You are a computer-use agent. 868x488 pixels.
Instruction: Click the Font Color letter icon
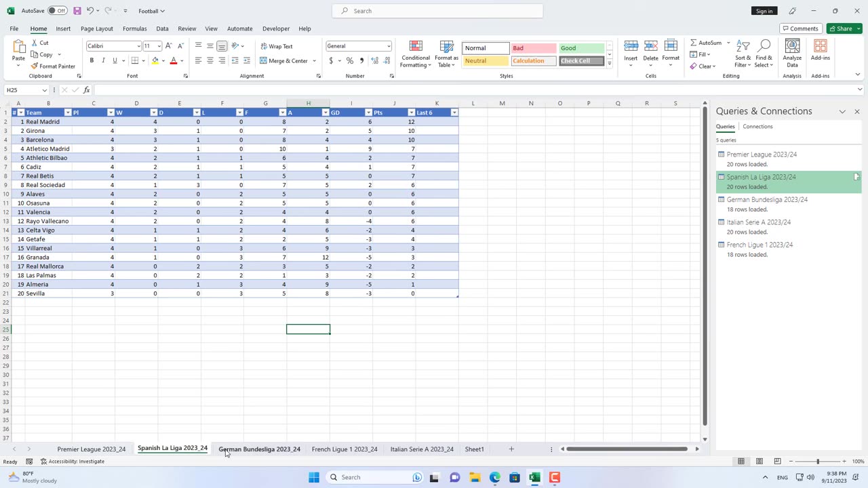174,60
